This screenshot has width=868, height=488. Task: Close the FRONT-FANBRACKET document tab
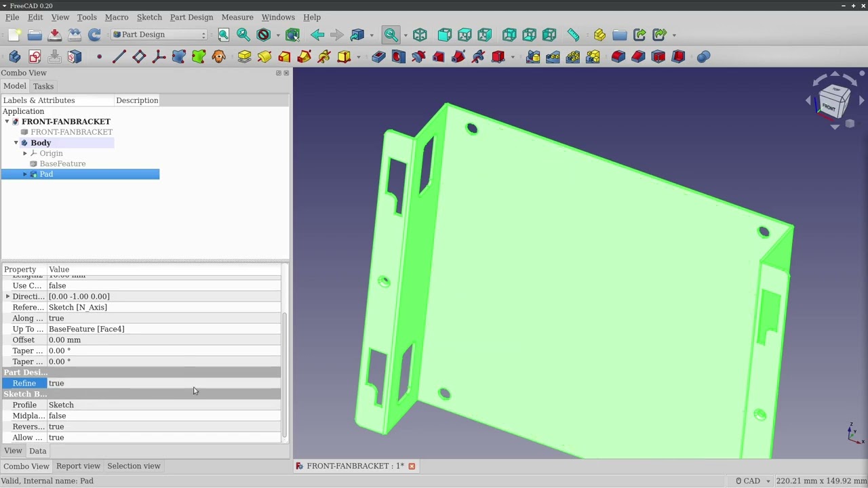click(x=412, y=466)
